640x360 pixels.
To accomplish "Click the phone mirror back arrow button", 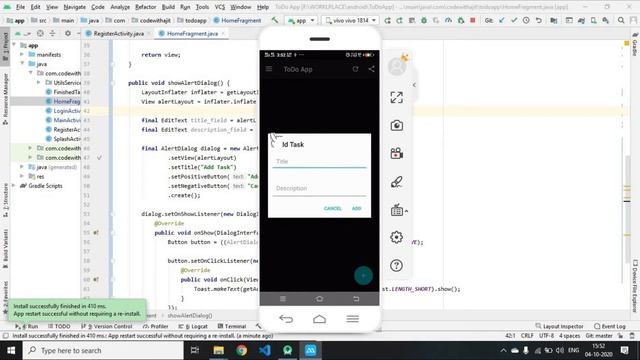I will pos(286,319).
